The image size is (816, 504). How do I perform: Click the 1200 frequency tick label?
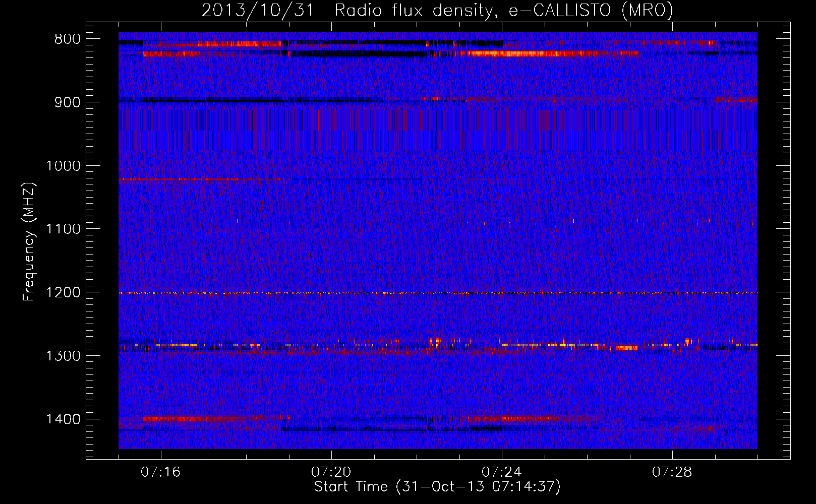[63, 293]
